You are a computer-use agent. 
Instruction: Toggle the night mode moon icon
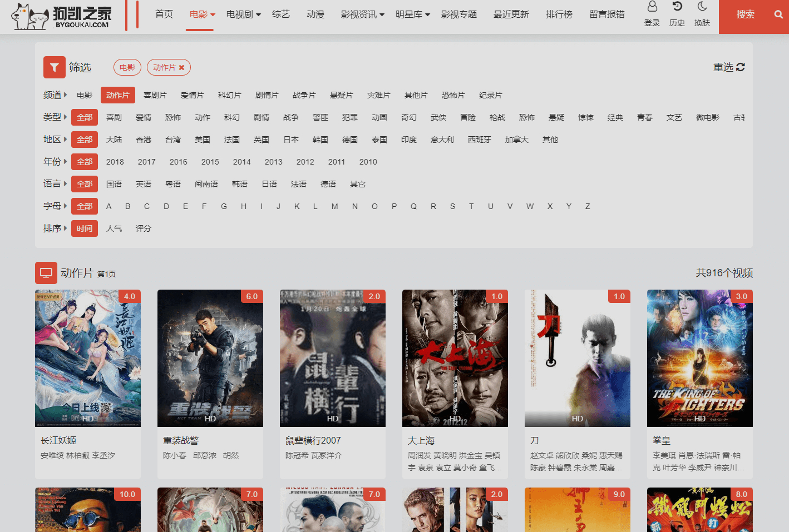coord(702,7)
